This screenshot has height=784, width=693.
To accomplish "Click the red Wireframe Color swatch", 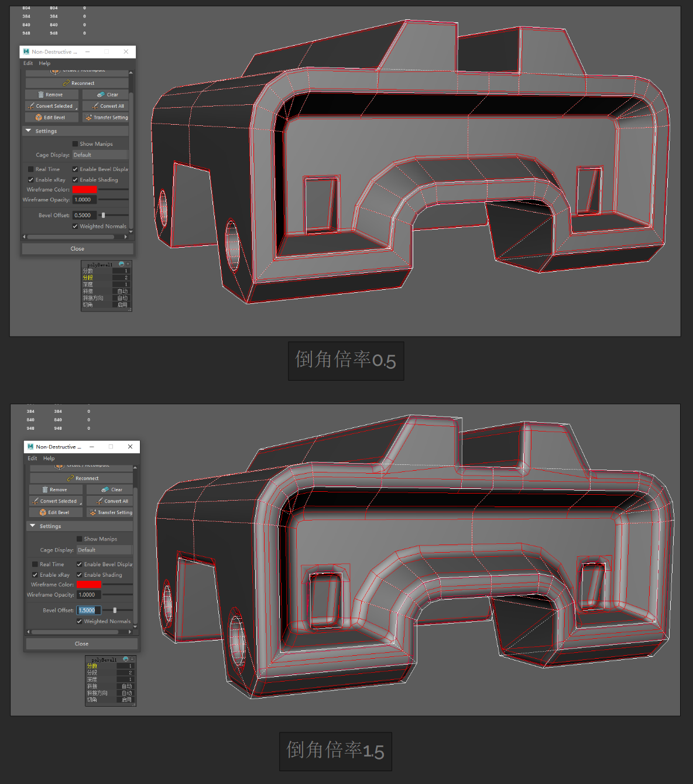I will click(84, 189).
